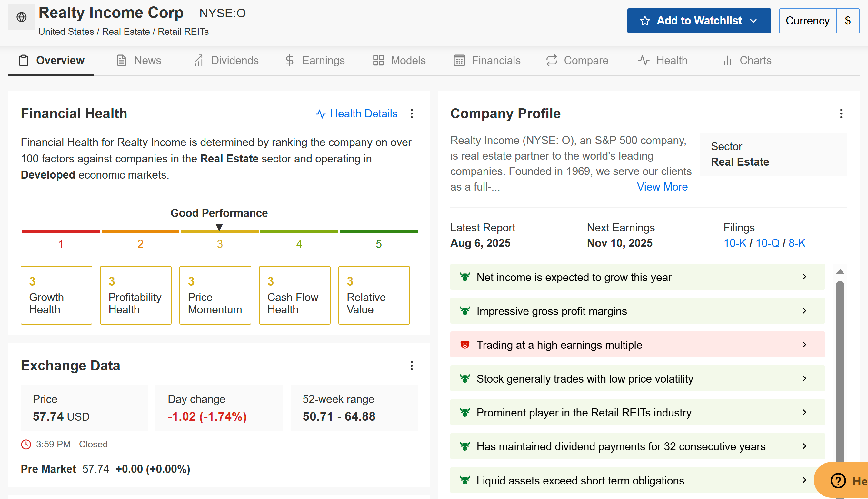The image size is (868, 499).
Task: Expand 'Net income is expected to grow' chevron
Action: coord(804,277)
